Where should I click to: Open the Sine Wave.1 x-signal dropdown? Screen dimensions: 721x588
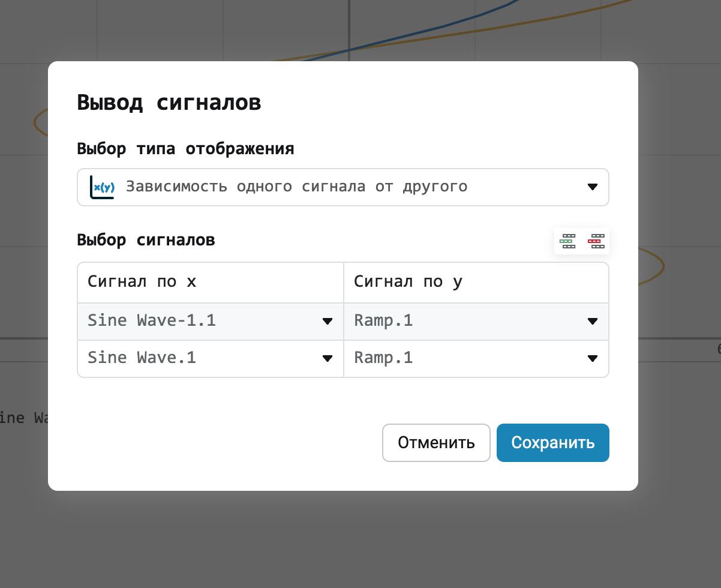click(x=211, y=358)
